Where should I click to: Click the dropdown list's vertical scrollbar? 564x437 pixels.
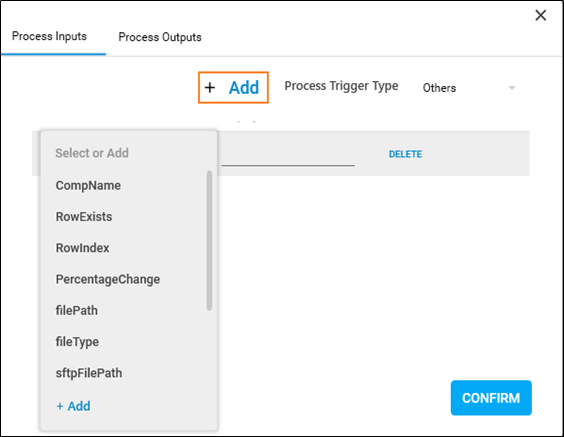(x=209, y=240)
